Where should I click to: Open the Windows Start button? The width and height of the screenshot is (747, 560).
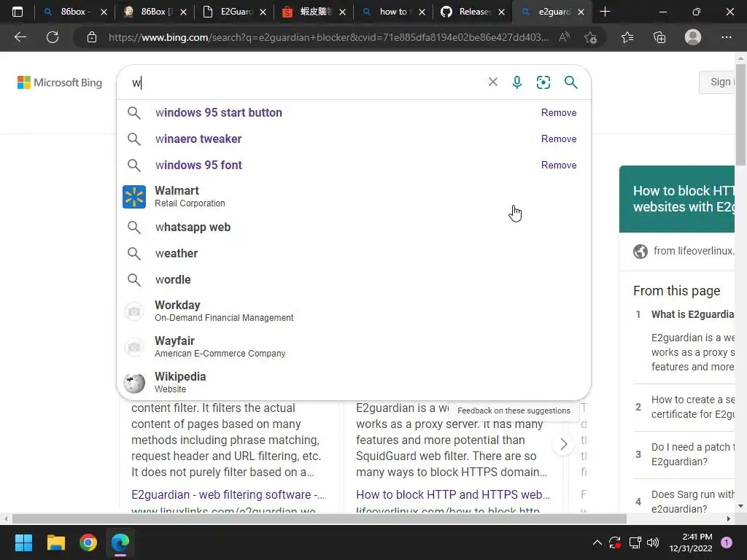pos(23,542)
